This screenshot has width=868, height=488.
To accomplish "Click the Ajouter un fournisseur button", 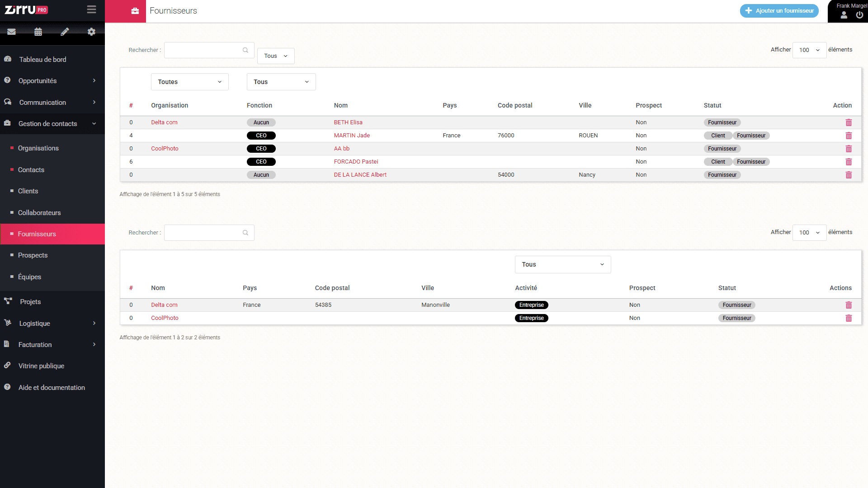I will (778, 11).
